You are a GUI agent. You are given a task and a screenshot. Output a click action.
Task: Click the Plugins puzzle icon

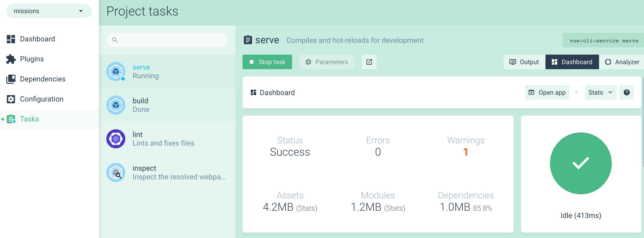point(11,59)
